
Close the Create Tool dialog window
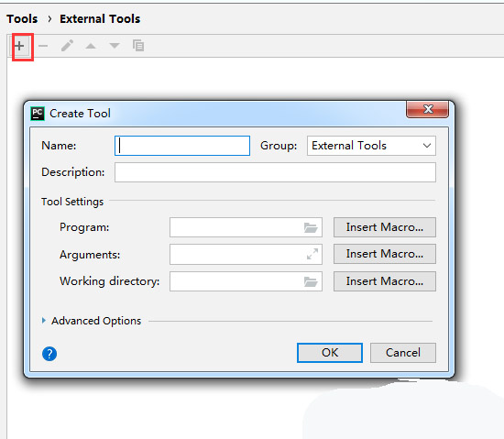(x=428, y=109)
